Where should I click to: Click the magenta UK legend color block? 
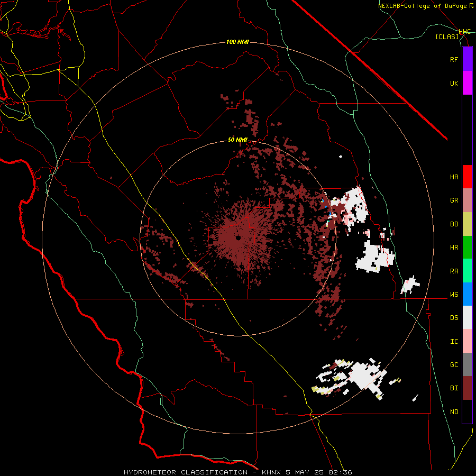pyautogui.click(x=467, y=83)
